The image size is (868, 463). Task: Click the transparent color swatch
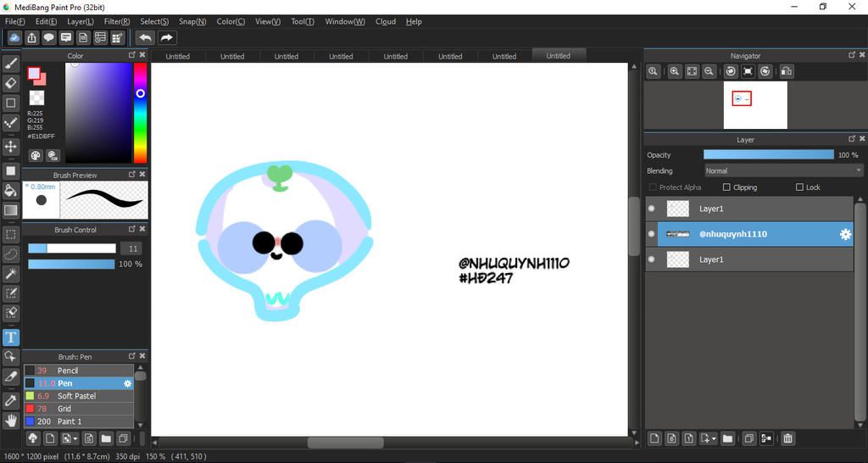(36, 98)
